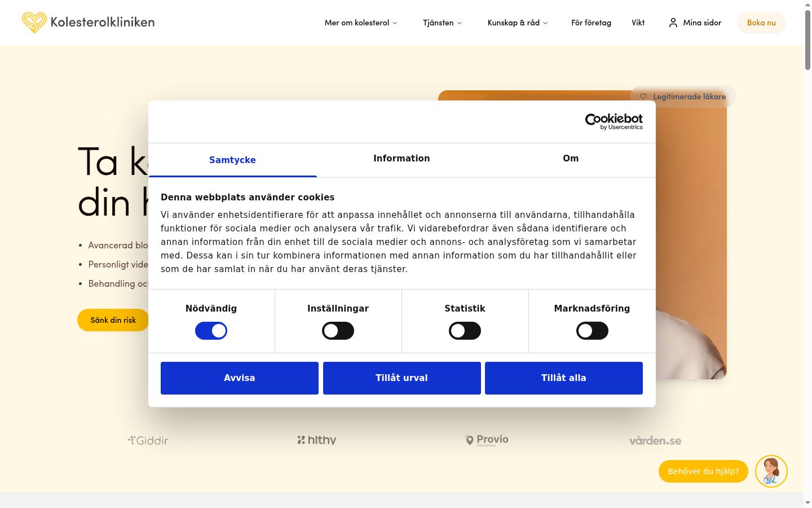This screenshot has height=508, width=812.
Task: Click the Avvisa button
Action: pos(240,378)
